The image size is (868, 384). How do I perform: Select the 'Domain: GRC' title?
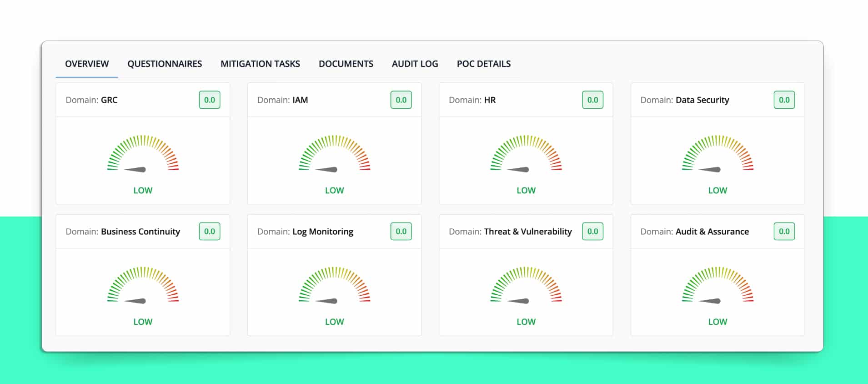91,100
